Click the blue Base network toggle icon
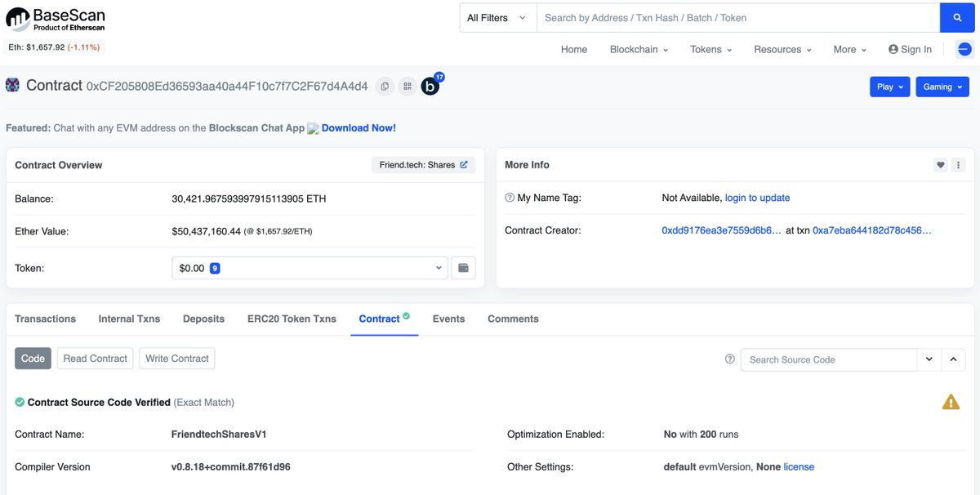Screen dimensions: 980x495 pyautogui.click(x=964, y=49)
